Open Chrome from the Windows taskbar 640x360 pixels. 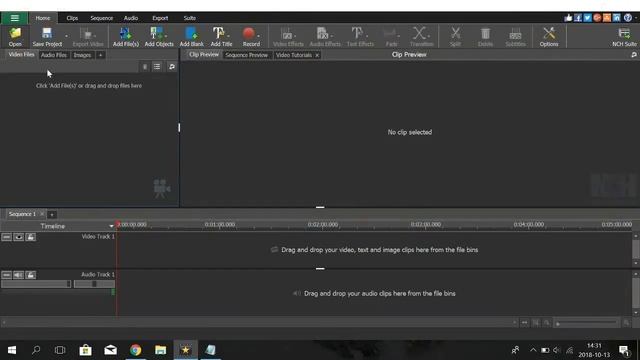pyautogui.click(x=136, y=350)
